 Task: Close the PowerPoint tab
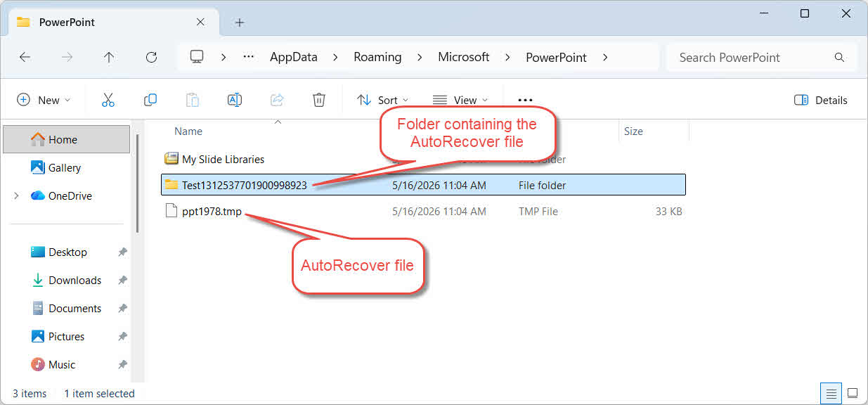[x=200, y=22]
